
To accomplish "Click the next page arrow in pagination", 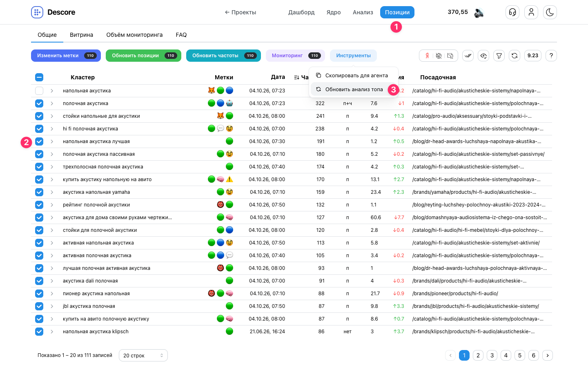I will pyautogui.click(x=548, y=355).
